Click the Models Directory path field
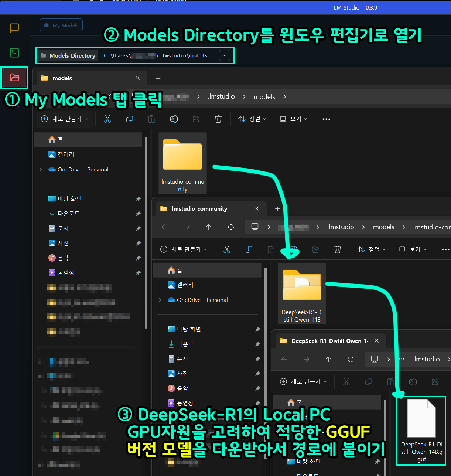 (159, 55)
